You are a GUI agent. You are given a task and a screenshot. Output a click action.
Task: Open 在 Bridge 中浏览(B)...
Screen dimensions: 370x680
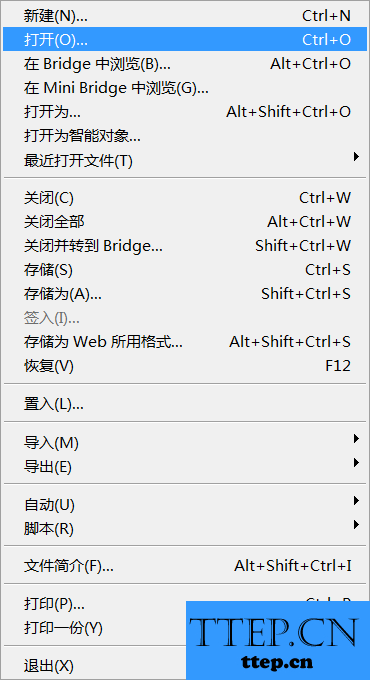click(x=185, y=64)
